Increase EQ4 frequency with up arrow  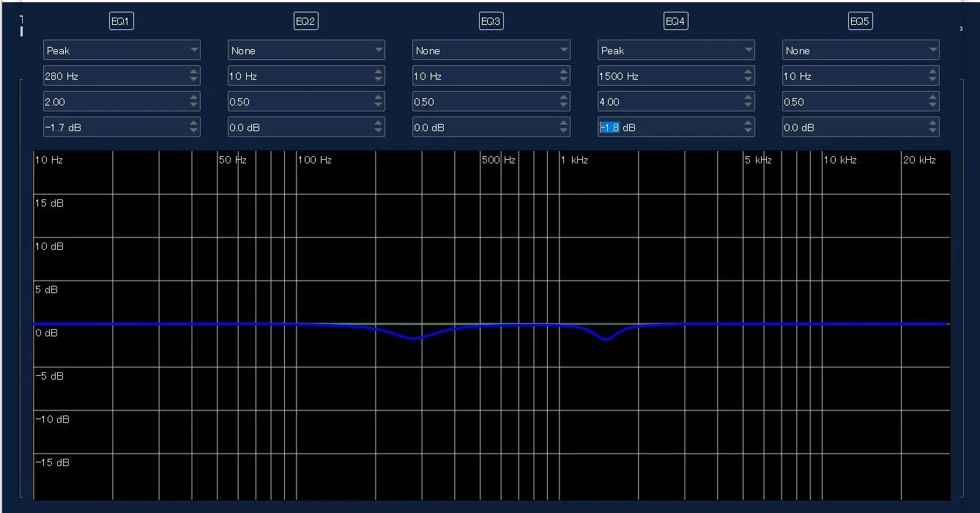pos(749,72)
